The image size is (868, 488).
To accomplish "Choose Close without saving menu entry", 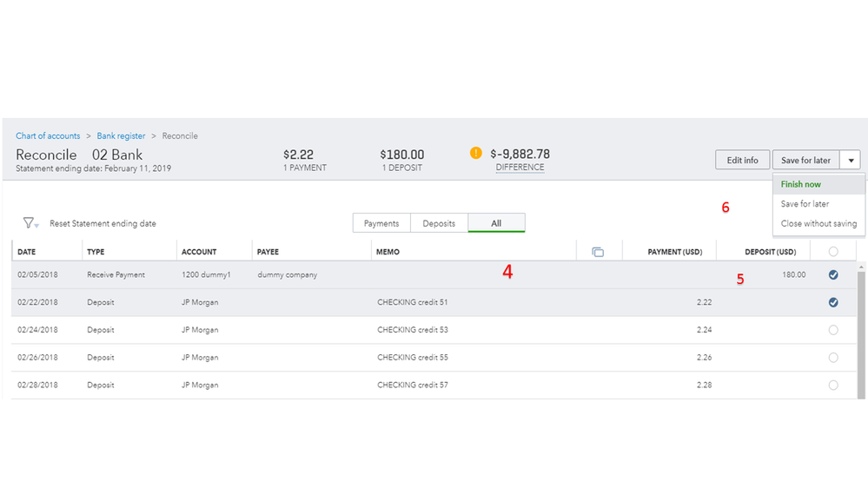I will pos(818,223).
